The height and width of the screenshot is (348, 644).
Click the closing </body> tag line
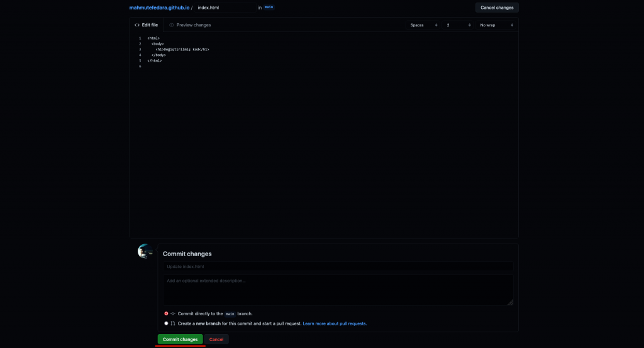[x=158, y=55]
